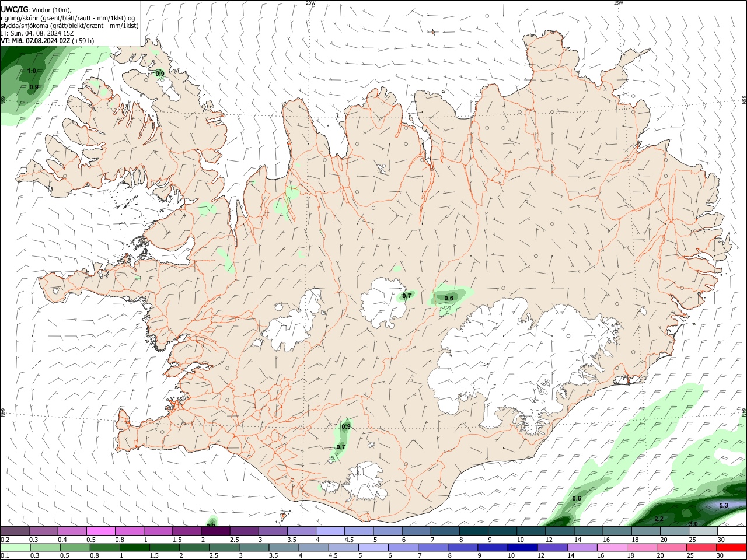Click the 'IT: Sun. 04. 08. 2024 15Z' initial time
The image size is (747, 560).
click(36, 33)
